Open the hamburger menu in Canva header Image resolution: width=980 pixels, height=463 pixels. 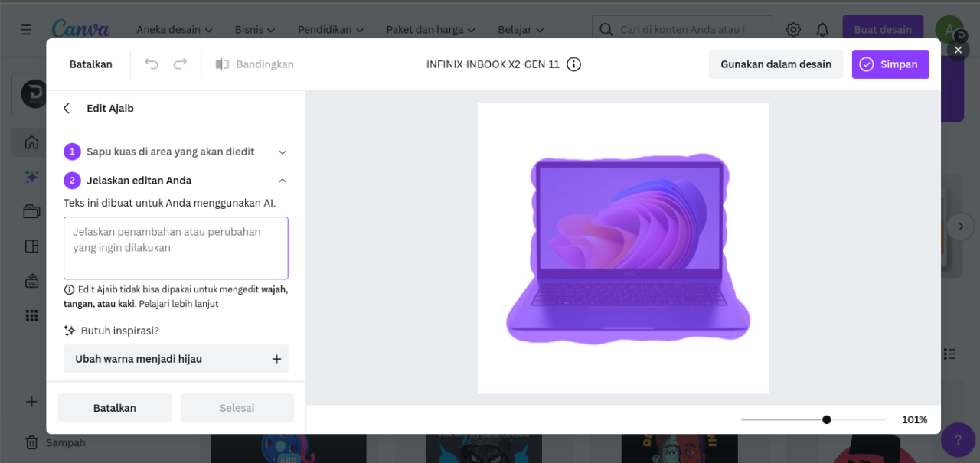click(x=26, y=30)
